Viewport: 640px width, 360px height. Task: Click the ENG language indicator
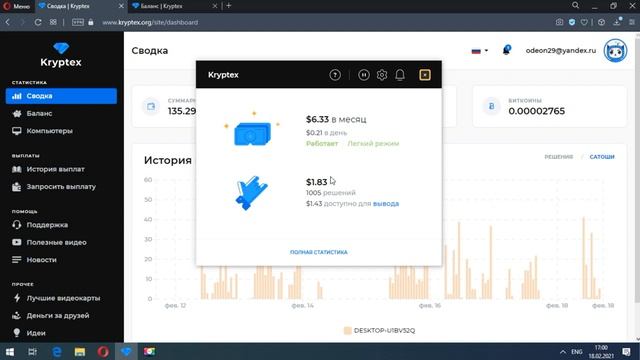click(577, 352)
